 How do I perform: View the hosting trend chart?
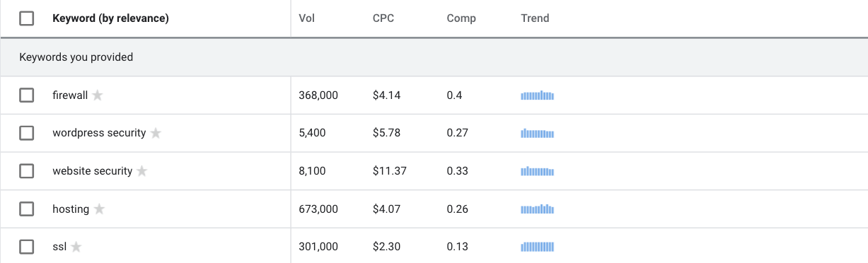537,209
